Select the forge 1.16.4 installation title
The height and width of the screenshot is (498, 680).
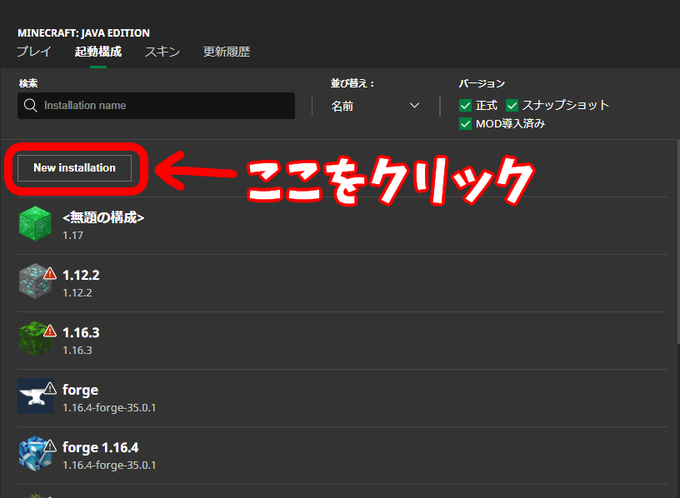[x=101, y=448]
